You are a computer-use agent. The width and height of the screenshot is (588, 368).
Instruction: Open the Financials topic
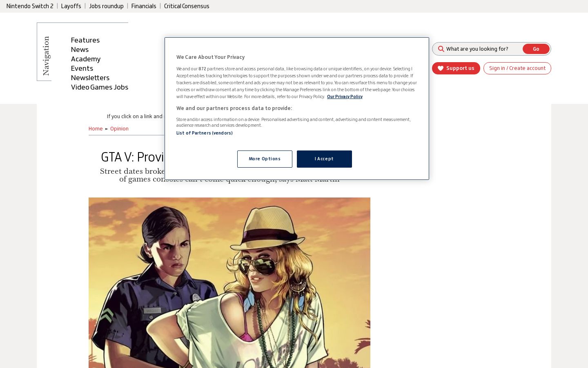tap(144, 6)
